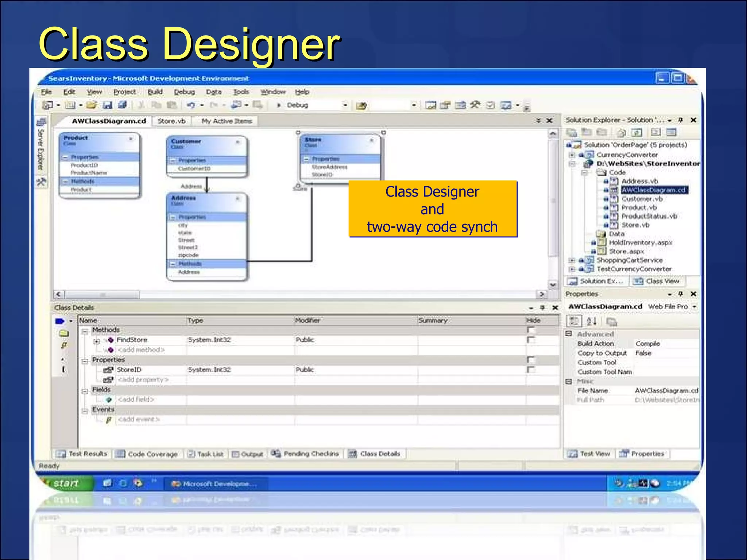
Task: Switch to the Class View tab
Action: click(x=657, y=281)
